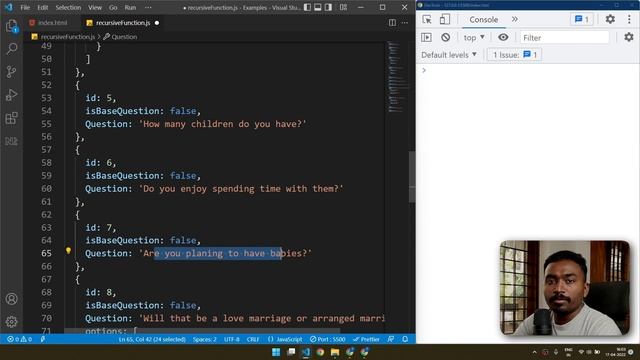Click Port : 5500 live server button

(x=327, y=339)
